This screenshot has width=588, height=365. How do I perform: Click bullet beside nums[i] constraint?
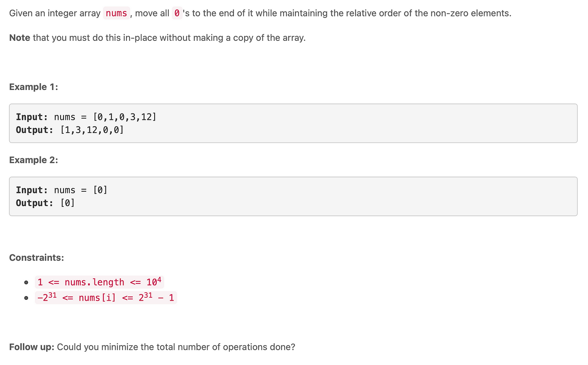click(26, 299)
